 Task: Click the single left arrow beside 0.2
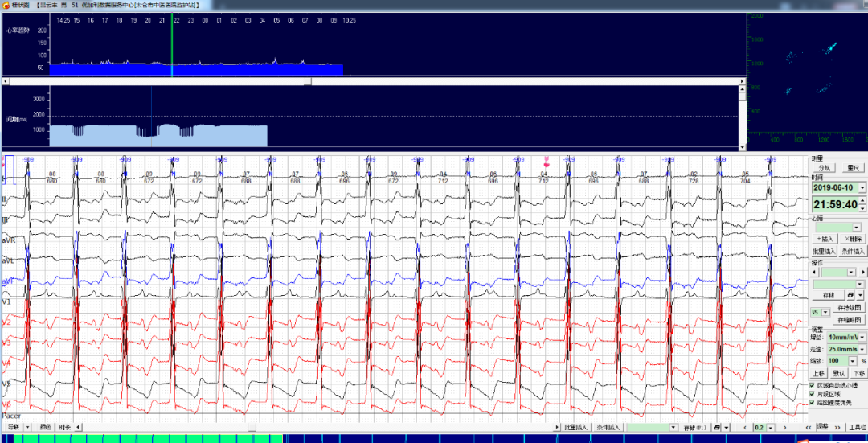(745, 427)
